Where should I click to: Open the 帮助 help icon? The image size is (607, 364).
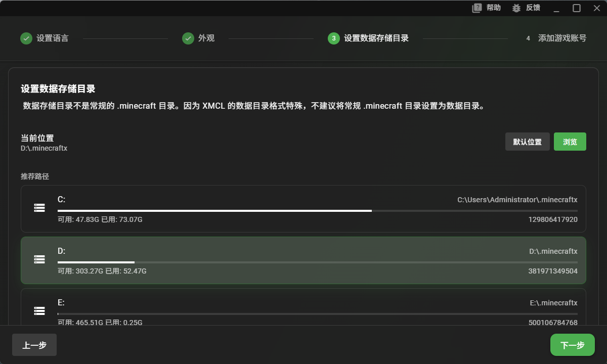476,8
